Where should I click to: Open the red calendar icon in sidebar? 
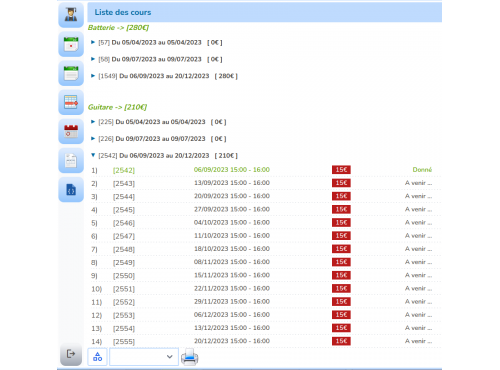click(x=71, y=131)
